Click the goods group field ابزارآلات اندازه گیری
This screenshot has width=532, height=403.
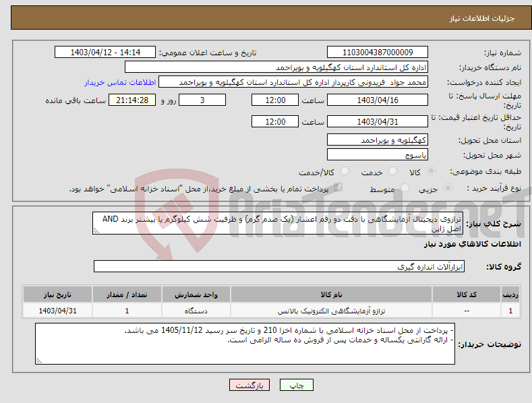coord(279,267)
